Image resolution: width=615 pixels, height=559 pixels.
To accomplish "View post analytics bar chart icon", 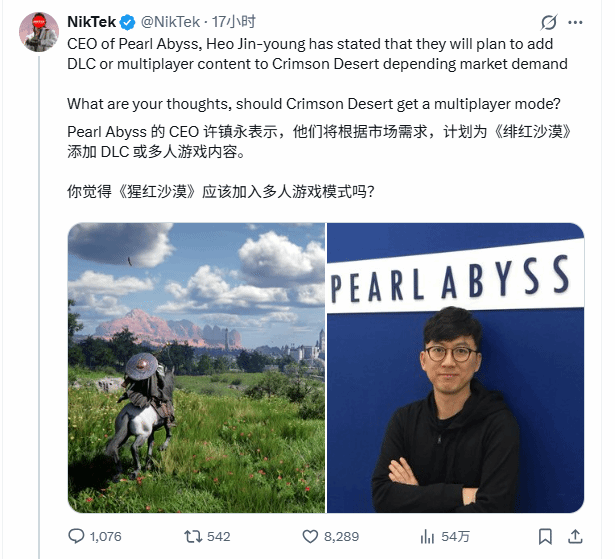I will tap(427, 536).
